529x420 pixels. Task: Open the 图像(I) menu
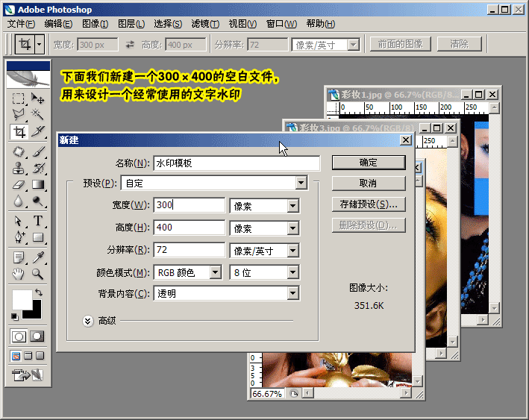tap(95, 24)
